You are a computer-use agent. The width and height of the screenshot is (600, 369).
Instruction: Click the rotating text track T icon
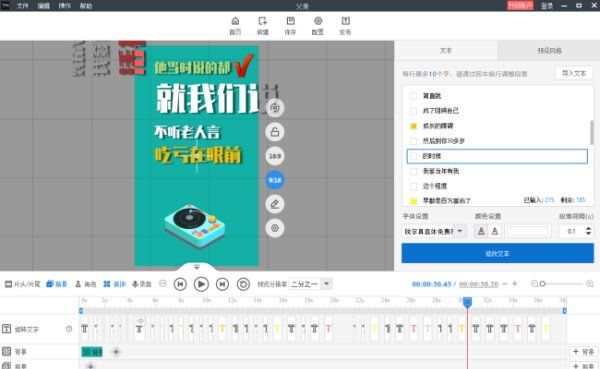[7, 329]
